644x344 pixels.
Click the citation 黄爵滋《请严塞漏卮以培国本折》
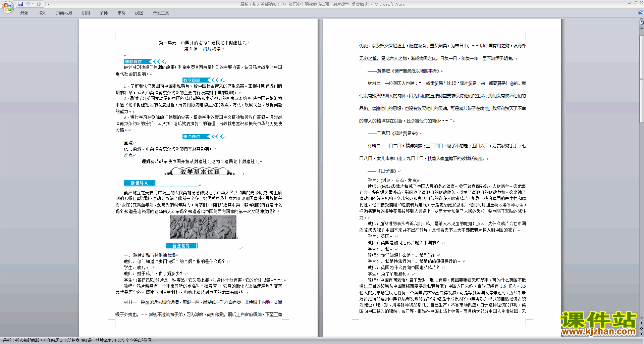[408, 71]
